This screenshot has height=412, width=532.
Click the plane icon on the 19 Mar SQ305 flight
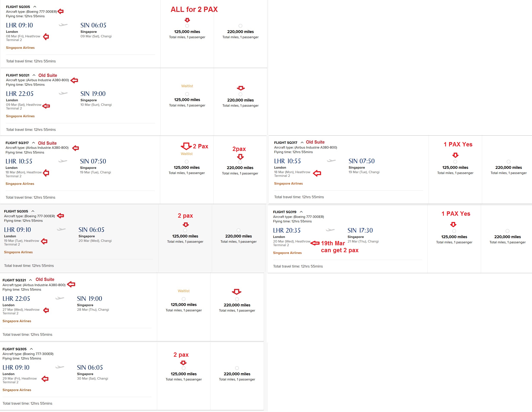click(x=61, y=229)
